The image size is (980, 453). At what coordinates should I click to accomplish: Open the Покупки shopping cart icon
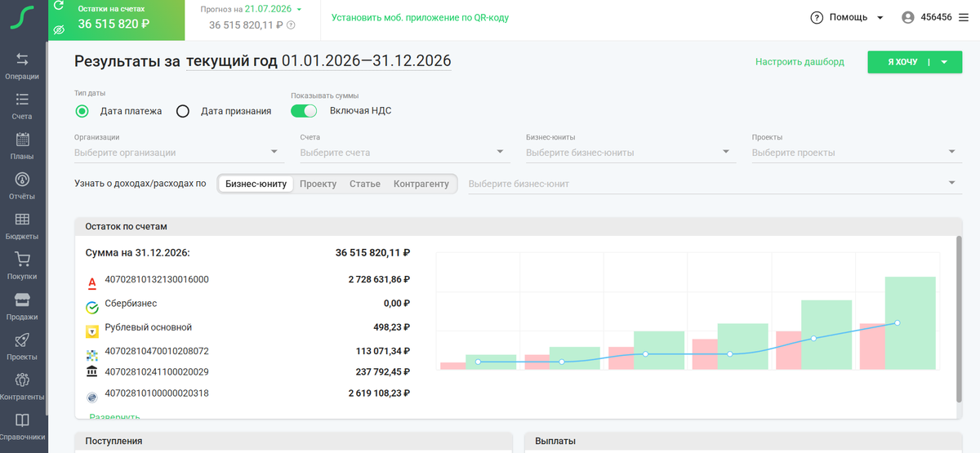[22, 260]
